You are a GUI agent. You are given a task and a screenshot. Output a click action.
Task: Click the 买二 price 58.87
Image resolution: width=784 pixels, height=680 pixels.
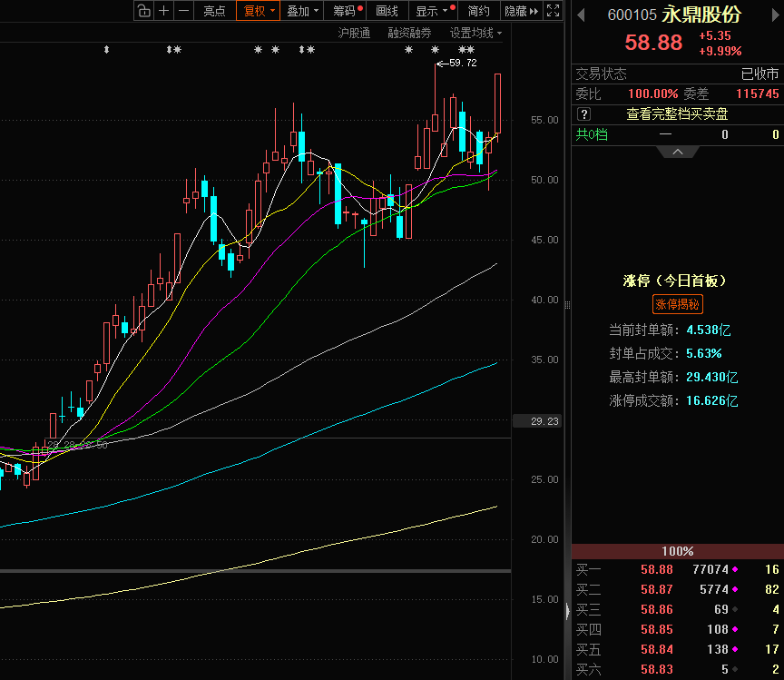point(656,589)
